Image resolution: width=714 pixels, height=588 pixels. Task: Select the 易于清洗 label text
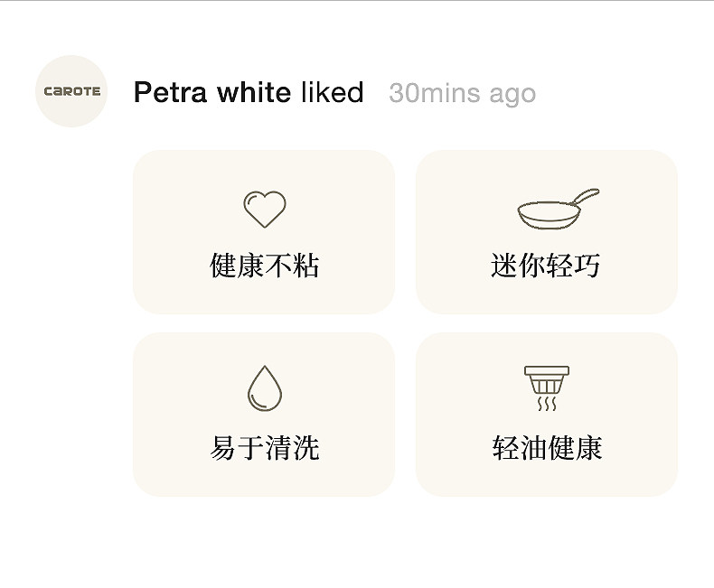pos(264,448)
